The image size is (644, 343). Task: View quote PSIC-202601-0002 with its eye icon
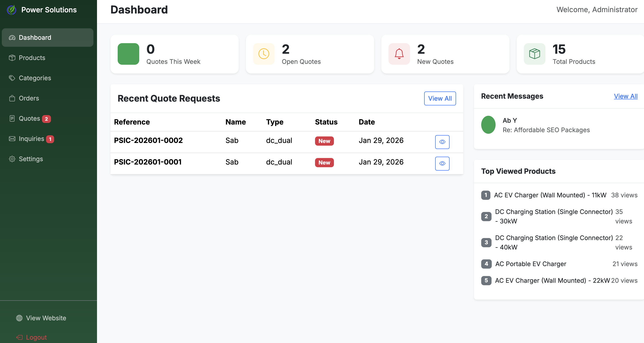(442, 142)
